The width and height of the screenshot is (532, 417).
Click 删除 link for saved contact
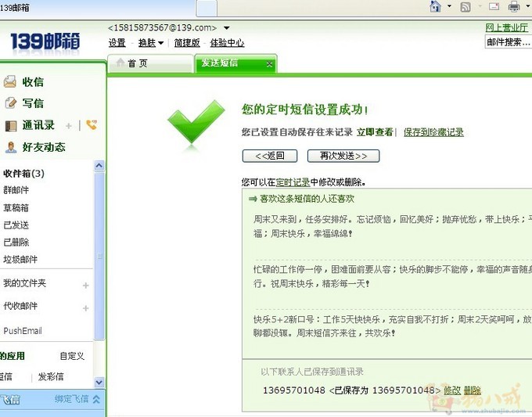(x=472, y=390)
